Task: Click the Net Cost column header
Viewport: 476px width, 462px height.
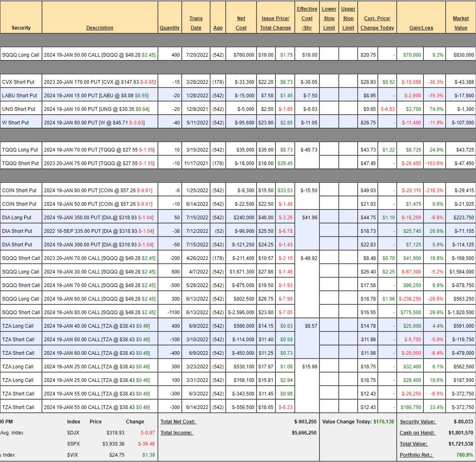Action: tap(241, 23)
